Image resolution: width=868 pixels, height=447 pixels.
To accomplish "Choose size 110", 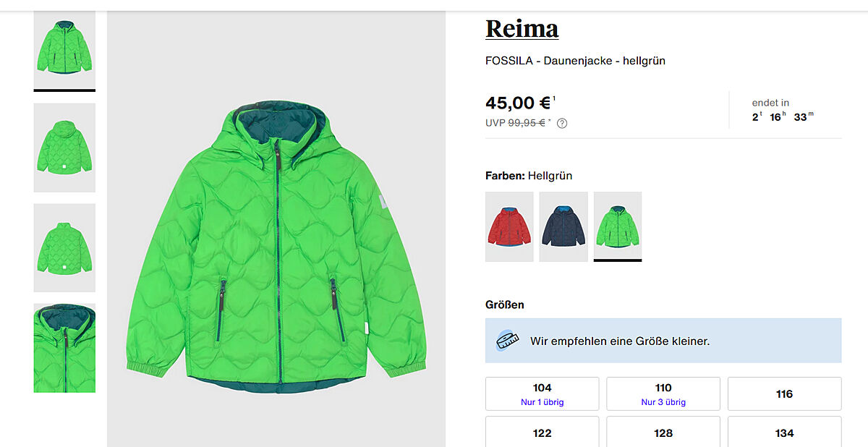I will coord(663,394).
